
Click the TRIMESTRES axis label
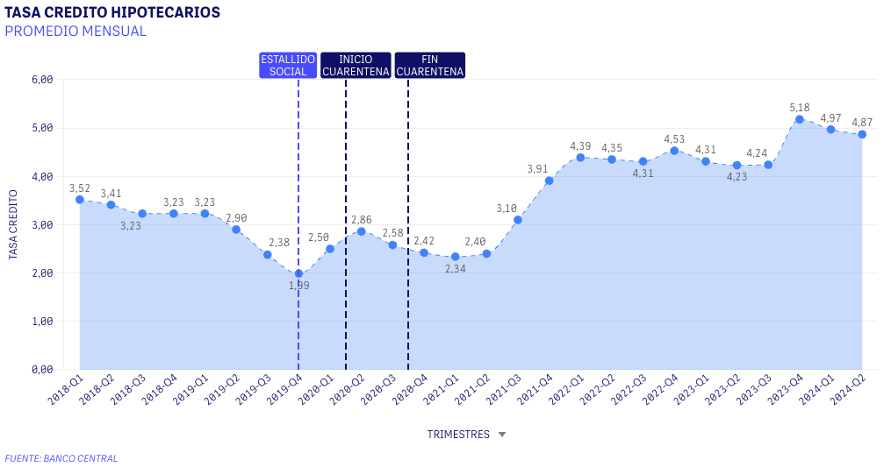click(458, 435)
